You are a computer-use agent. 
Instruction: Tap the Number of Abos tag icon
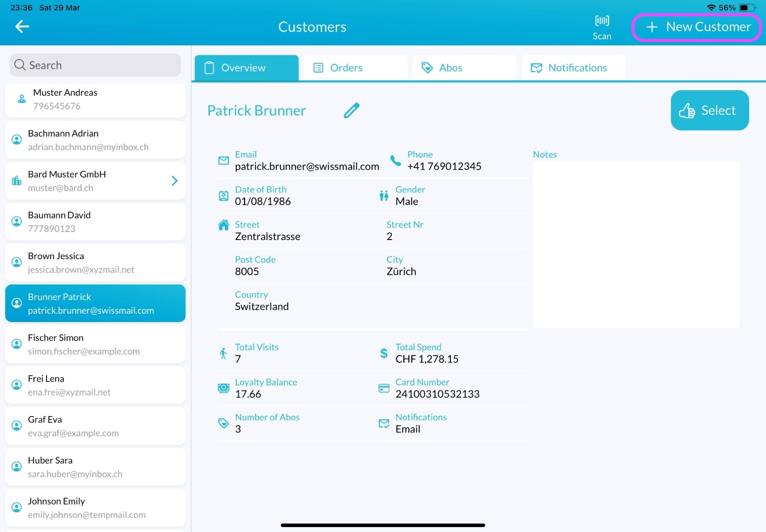224,423
